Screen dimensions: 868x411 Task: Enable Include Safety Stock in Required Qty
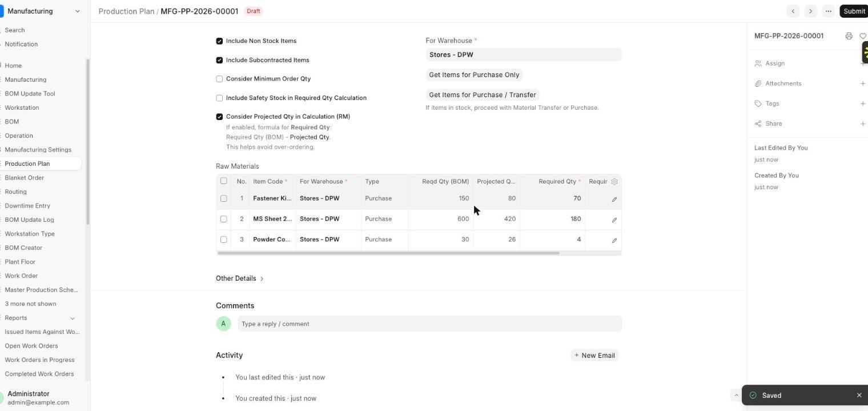[x=219, y=98]
